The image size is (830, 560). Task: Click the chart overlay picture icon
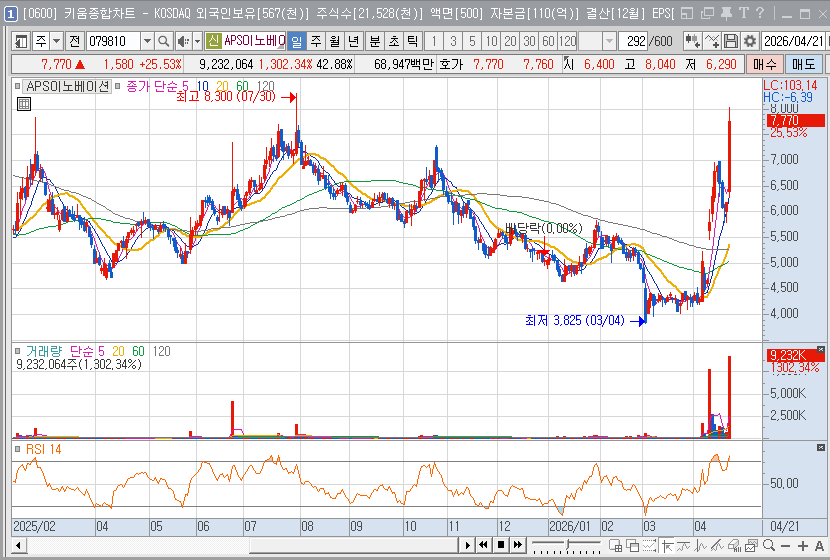(x=751, y=545)
